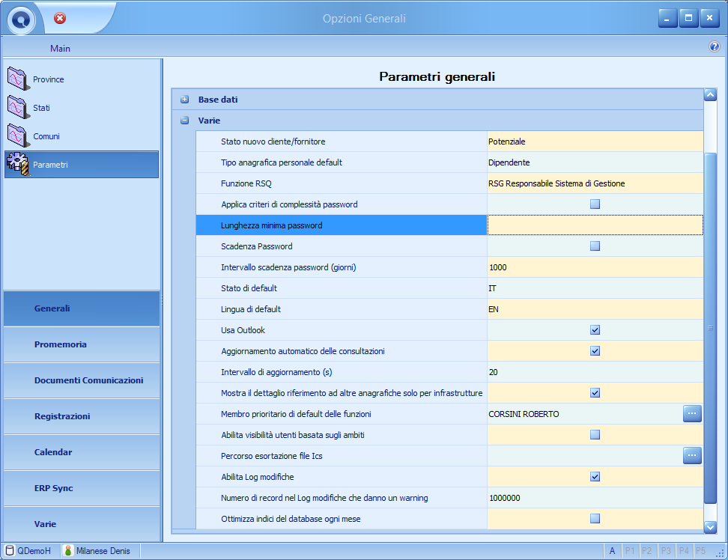Click the red X quick-access icon
This screenshot has height=560, width=728.
(60, 18)
